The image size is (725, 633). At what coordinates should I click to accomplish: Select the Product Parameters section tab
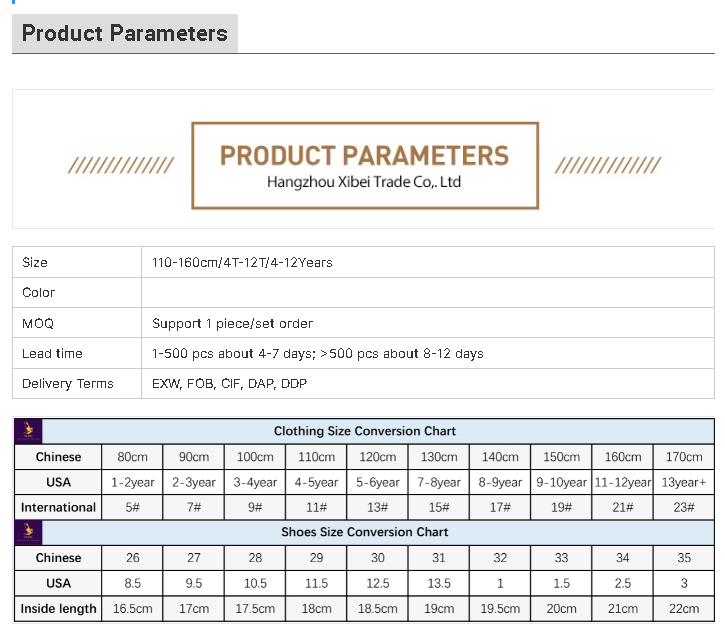coord(125,33)
